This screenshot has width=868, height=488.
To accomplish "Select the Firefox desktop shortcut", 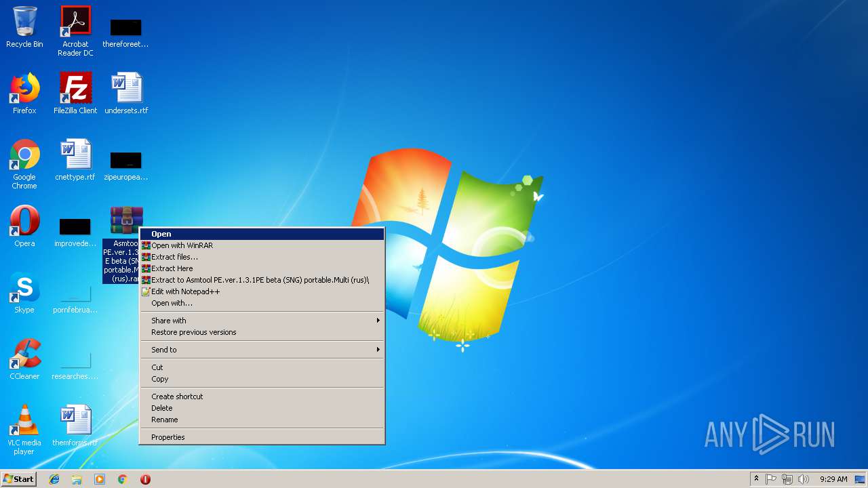I will point(24,94).
